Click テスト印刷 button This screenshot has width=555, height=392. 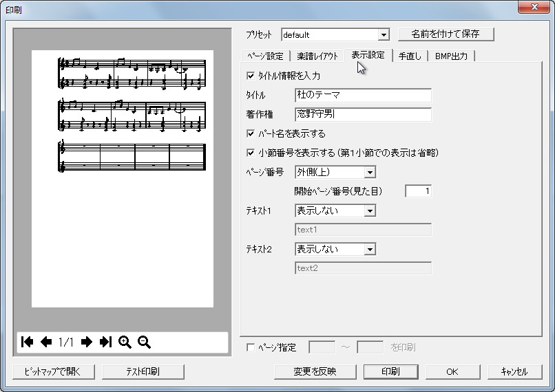pyautogui.click(x=143, y=371)
